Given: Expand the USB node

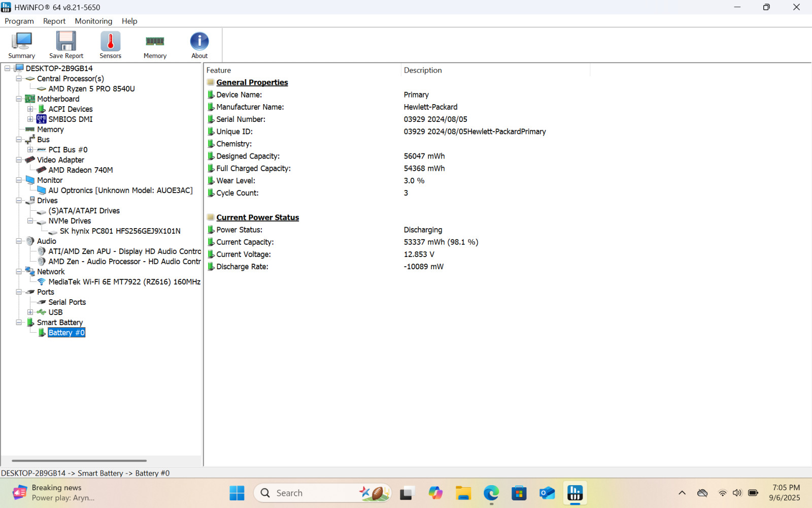Looking at the screenshot, I should tap(30, 312).
